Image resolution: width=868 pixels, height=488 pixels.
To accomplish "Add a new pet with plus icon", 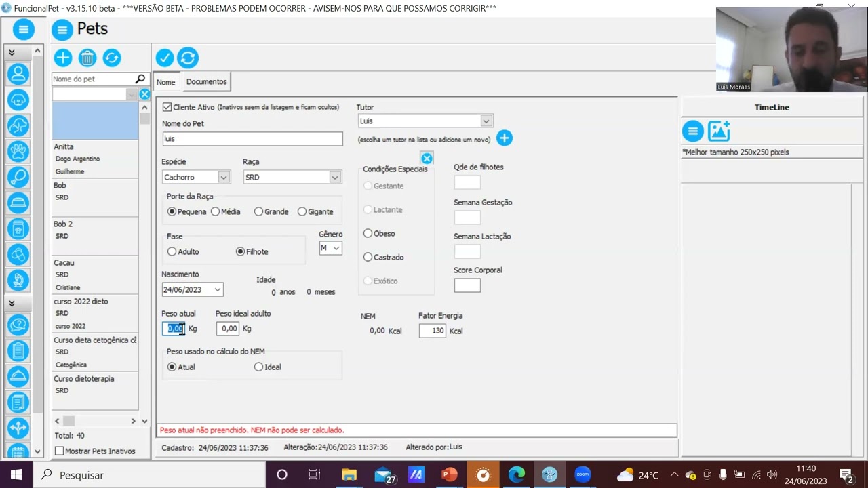I will pyautogui.click(x=63, y=58).
